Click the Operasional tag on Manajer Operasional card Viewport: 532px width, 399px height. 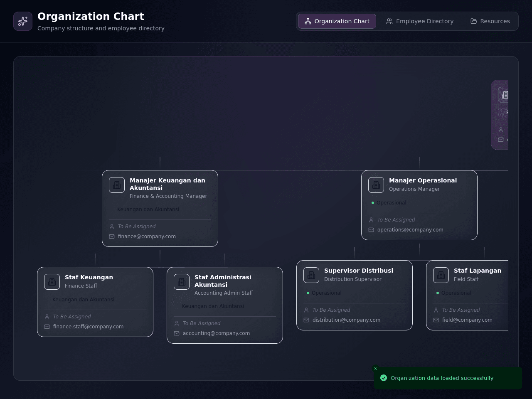tap(389, 203)
